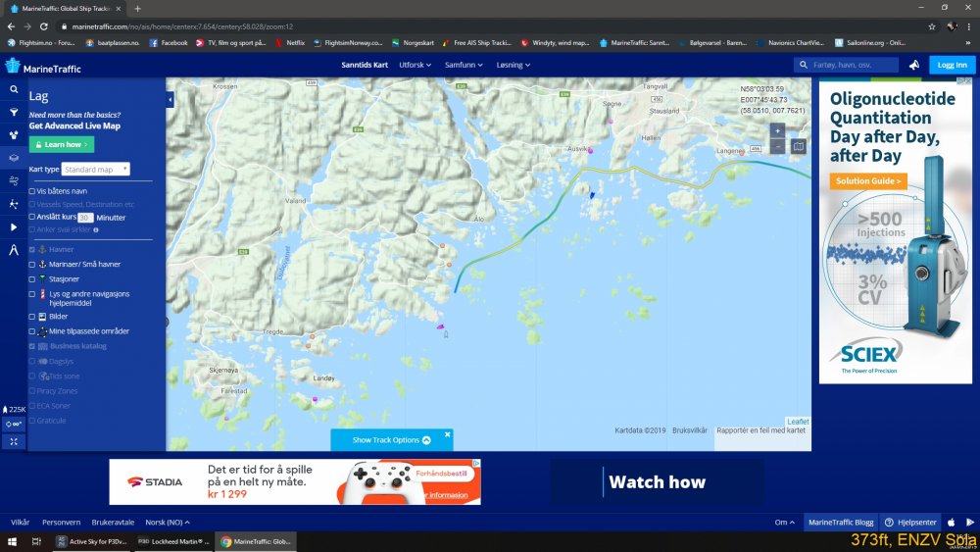The image size is (980, 552).
Task: Expand the Samfunn menu
Action: coord(464,65)
